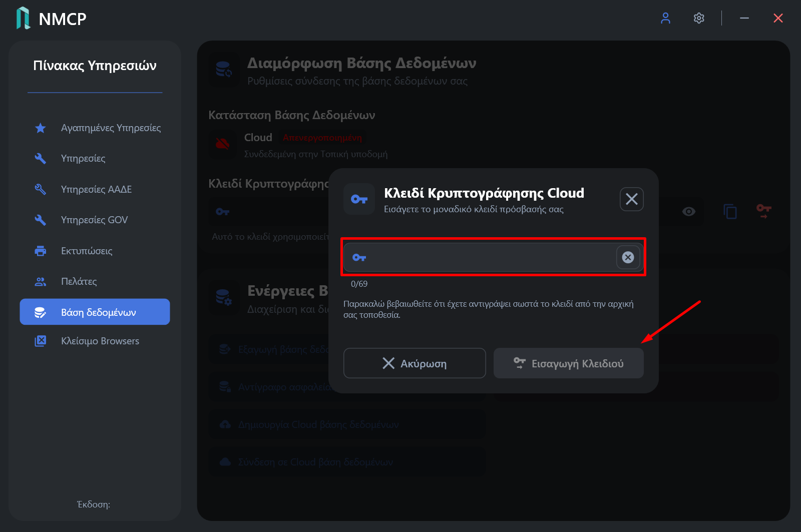Click the database icon beside Βάση δεδομένων

pyautogui.click(x=41, y=312)
